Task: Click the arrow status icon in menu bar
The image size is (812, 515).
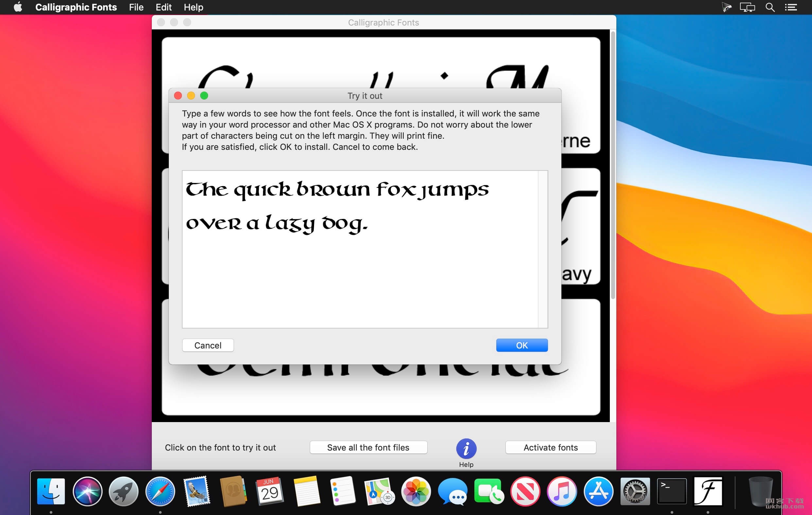Action: 727,7
